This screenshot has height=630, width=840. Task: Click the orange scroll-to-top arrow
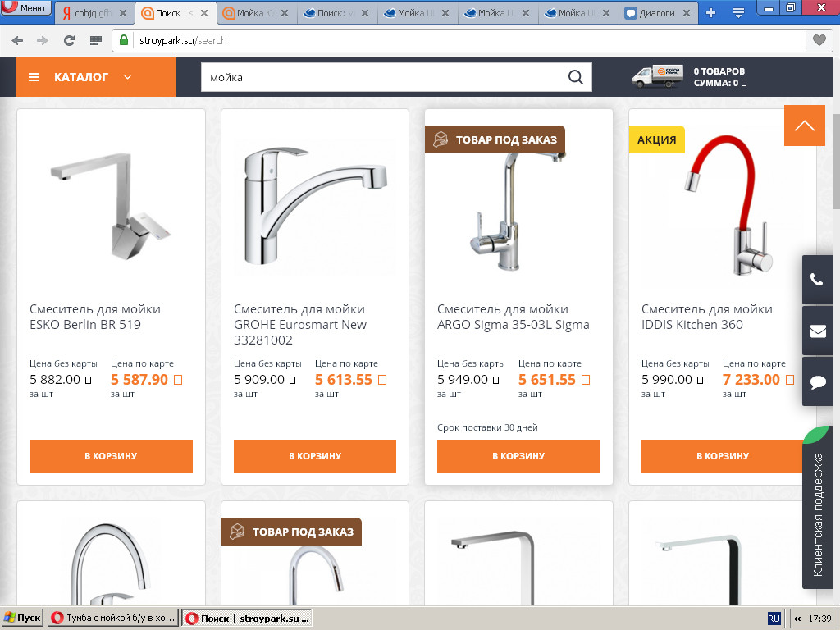point(805,126)
